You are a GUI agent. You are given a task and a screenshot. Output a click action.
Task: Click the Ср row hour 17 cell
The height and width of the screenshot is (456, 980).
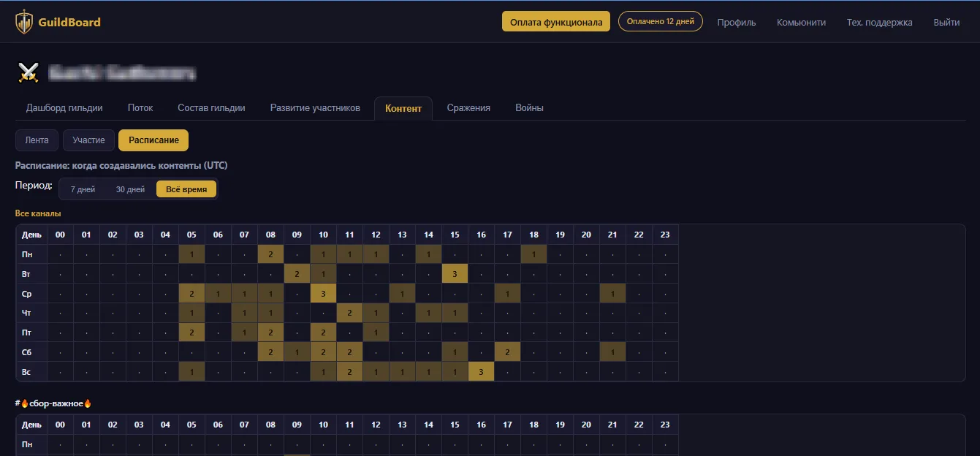507,294
